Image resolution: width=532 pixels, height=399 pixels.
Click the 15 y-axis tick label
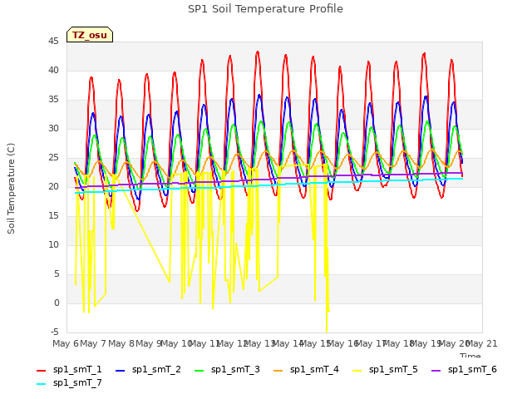(x=53, y=216)
